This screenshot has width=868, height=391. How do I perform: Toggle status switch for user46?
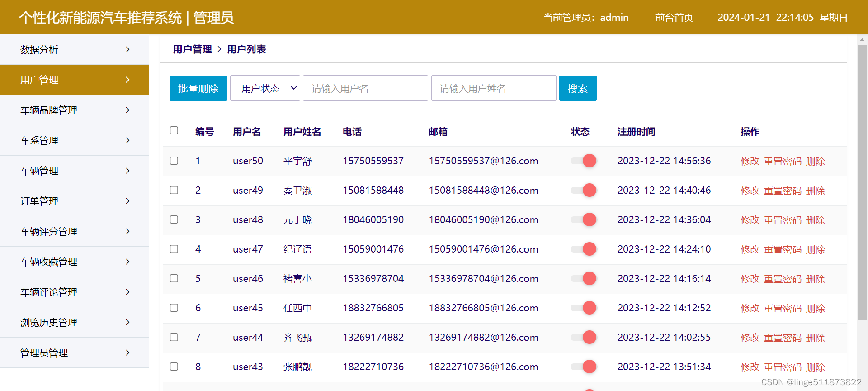pos(584,278)
